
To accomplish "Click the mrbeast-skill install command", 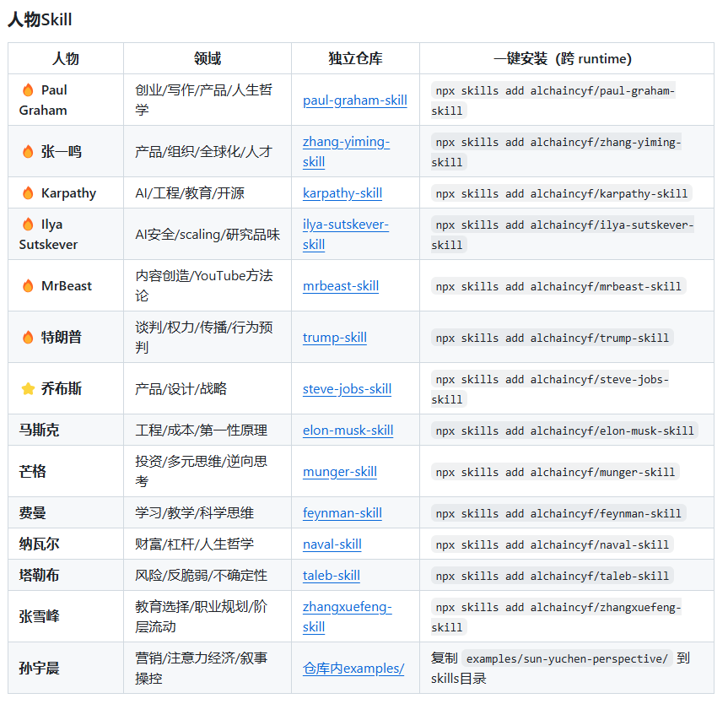I will click(558, 286).
